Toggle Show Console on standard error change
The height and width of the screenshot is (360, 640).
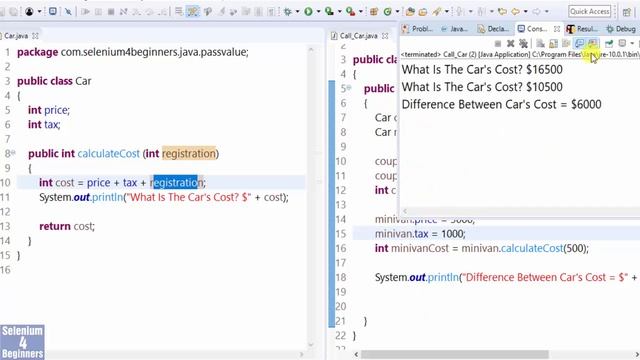pos(593,43)
